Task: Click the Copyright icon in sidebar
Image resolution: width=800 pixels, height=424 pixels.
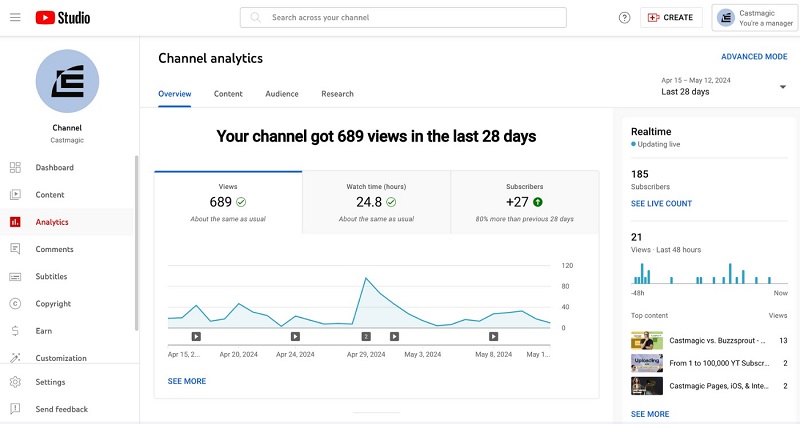Action: [x=15, y=304]
